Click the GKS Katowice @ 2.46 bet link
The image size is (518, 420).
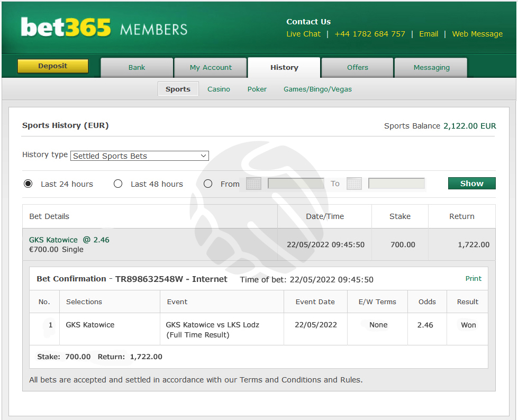69,240
